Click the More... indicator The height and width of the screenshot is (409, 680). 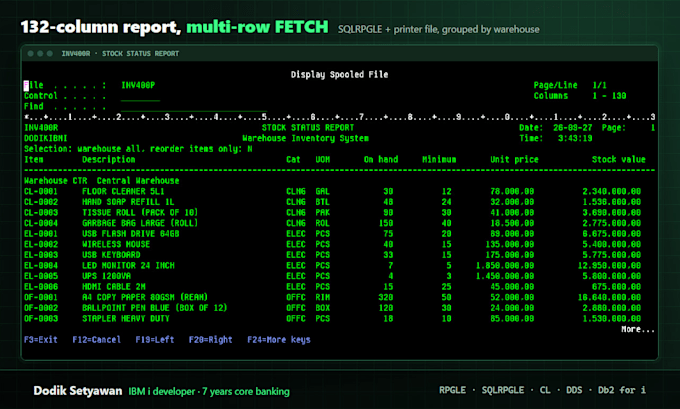pyautogui.click(x=638, y=329)
